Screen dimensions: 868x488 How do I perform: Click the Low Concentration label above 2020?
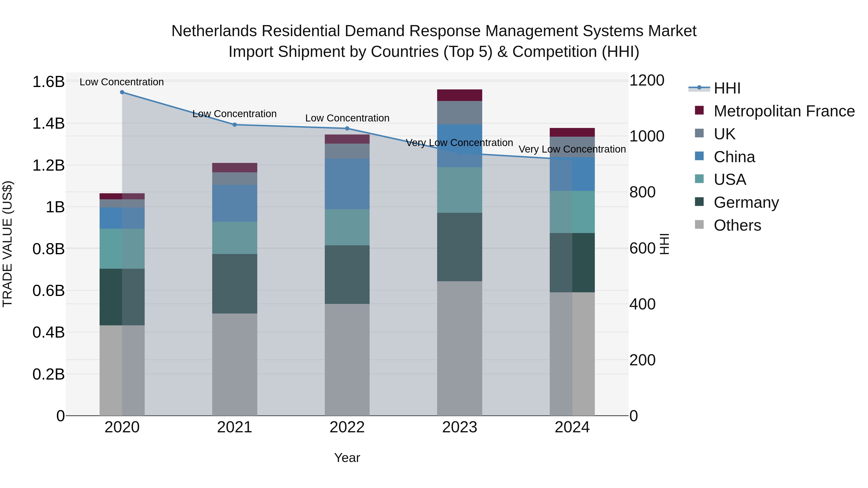click(x=122, y=82)
